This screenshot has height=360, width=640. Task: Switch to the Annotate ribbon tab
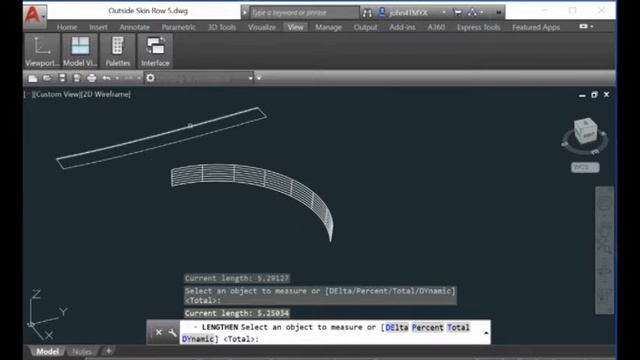pos(135,27)
